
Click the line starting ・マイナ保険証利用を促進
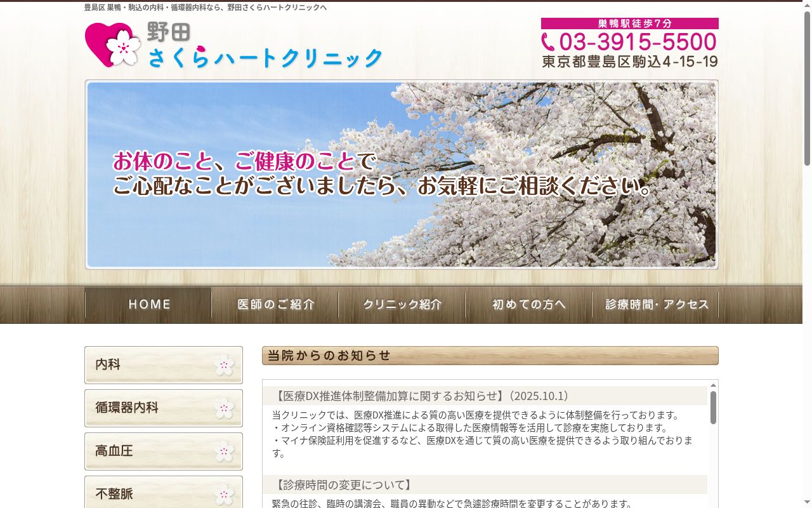tap(482, 447)
